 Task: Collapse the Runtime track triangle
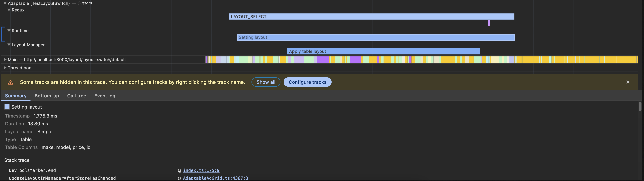coord(9,31)
